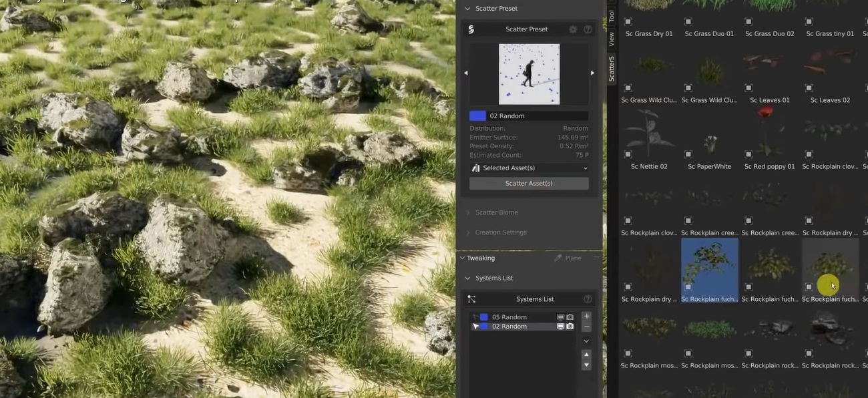Switch to the Tool sidebar tab
The width and height of the screenshot is (868, 398).
pyautogui.click(x=611, y=15)
